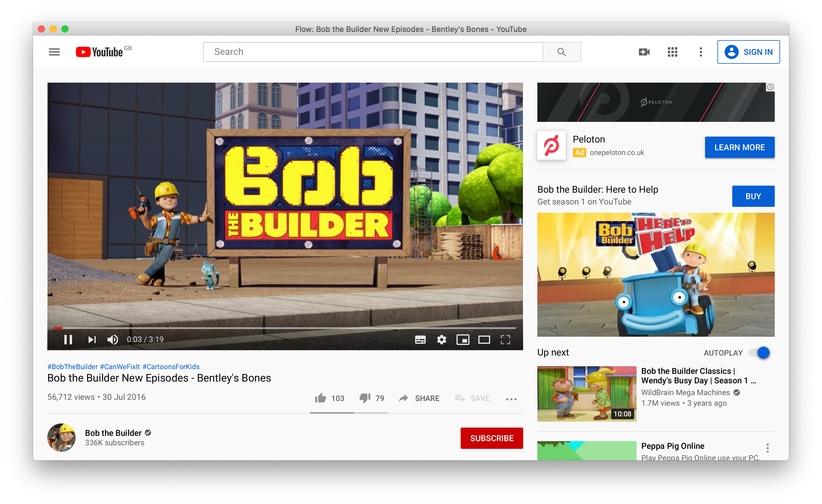The height and width of the screenshot is (504, 822).
Task: Open the YouTube apps grid
Action: pos(672,52)
